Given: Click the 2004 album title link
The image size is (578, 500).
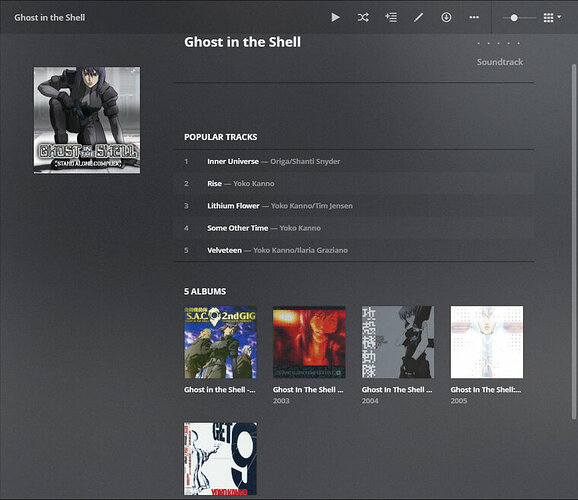Looking at the screenshot, I should click(x=397, y=390).
